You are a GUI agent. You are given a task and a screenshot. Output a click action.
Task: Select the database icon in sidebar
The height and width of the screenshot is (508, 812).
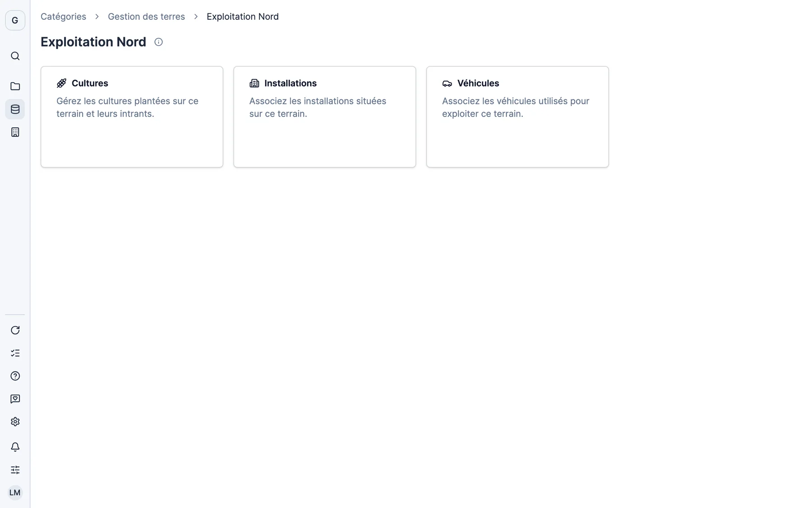pyautogui.click(x=15, y=109)
